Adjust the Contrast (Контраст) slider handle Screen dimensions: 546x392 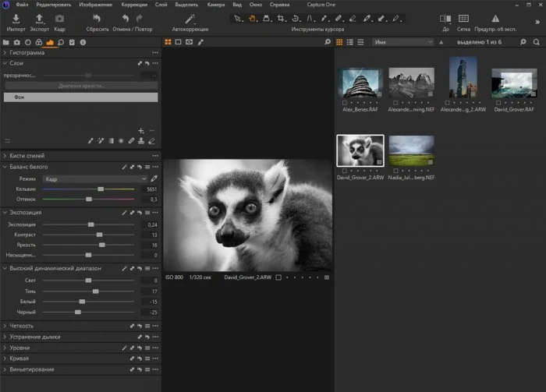click(x=99, y=235)
